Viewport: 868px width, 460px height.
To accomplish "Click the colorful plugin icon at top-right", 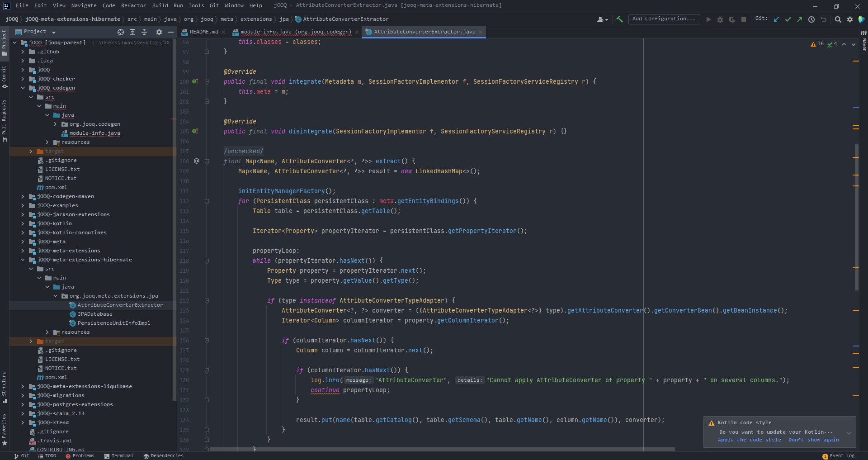I will (862, 19).
